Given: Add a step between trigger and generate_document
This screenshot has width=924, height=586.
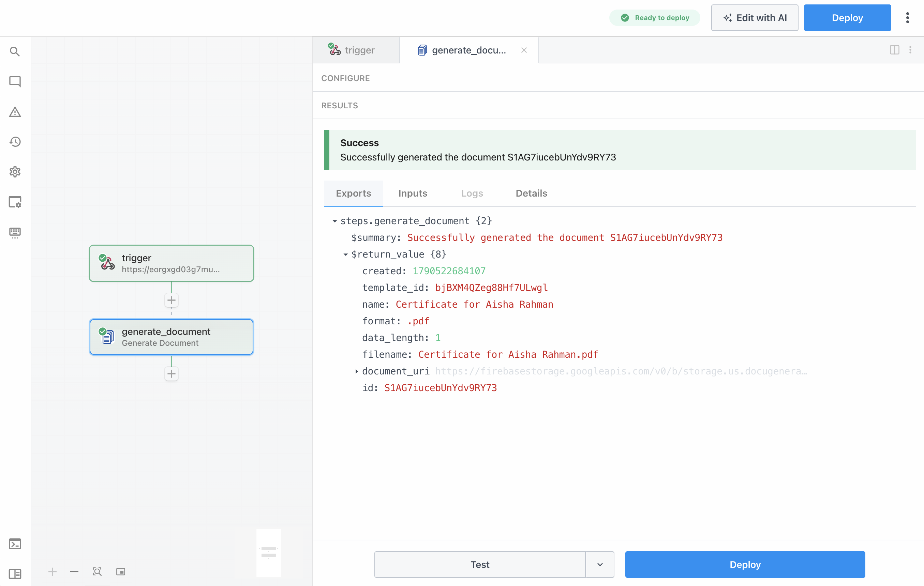Looking at the screenshot, I should pyautogui.click(x=172, y=300).
